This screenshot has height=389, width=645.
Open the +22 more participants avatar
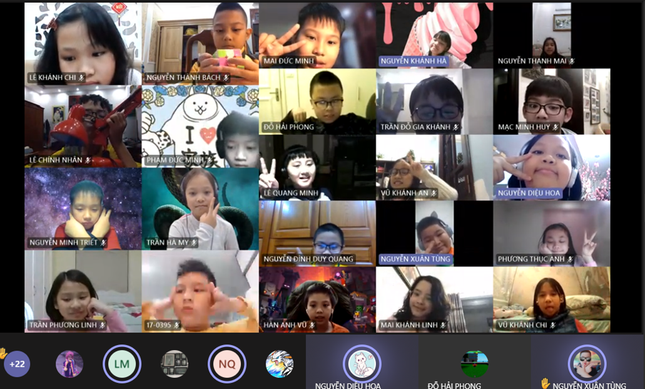(17, 364)
